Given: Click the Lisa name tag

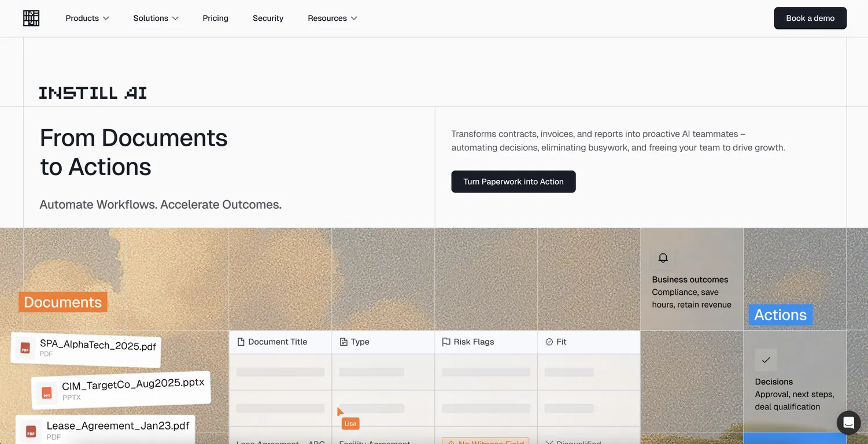Looking at the screenshot, I should click(x=350, y=424).
